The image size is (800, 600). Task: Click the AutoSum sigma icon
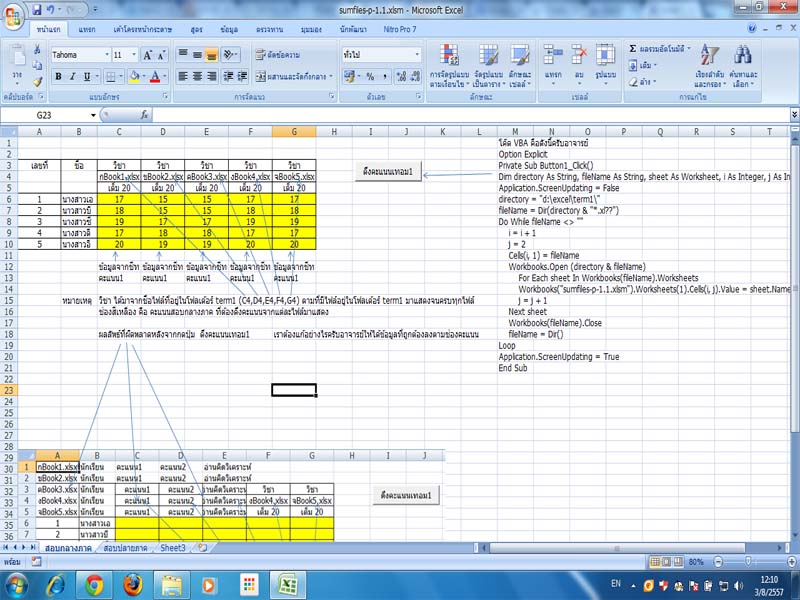pos(634,48)
